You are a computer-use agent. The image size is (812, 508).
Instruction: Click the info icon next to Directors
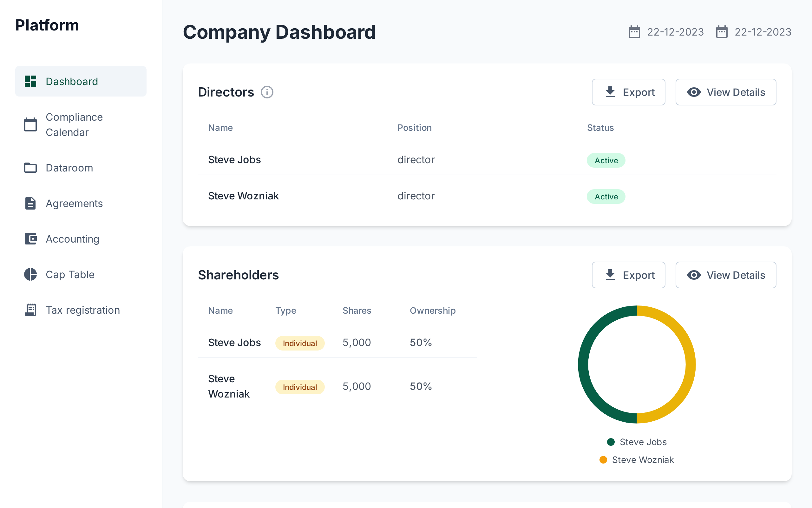(x=267, y=92)
